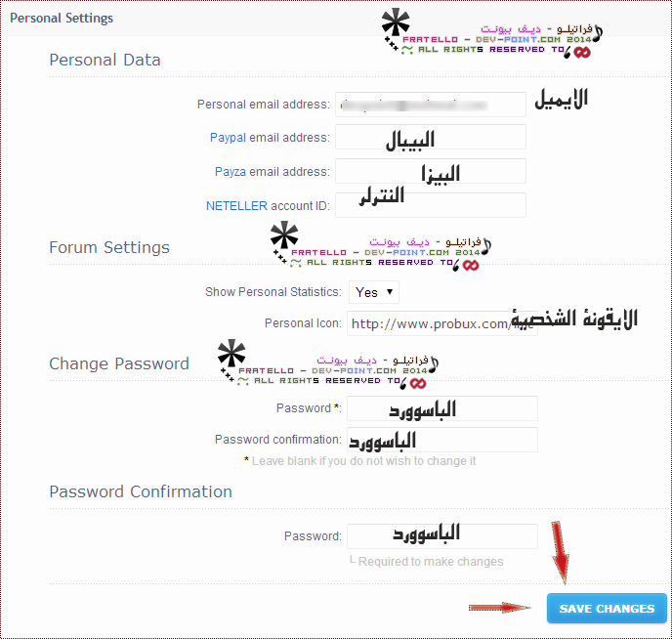Click the asterisk watermark beside Forum Settings heading
This screenshot has width=672, height=639.
click(283, 239)
